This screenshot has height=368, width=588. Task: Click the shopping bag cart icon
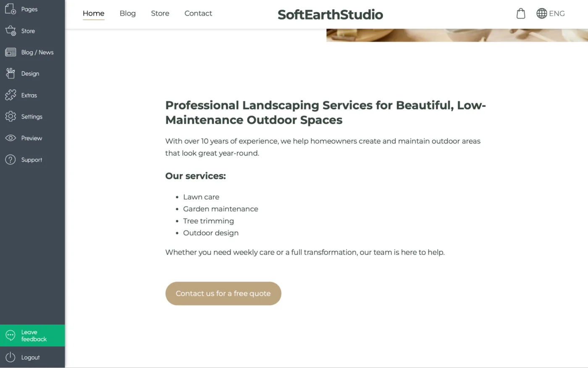[521, 13]
